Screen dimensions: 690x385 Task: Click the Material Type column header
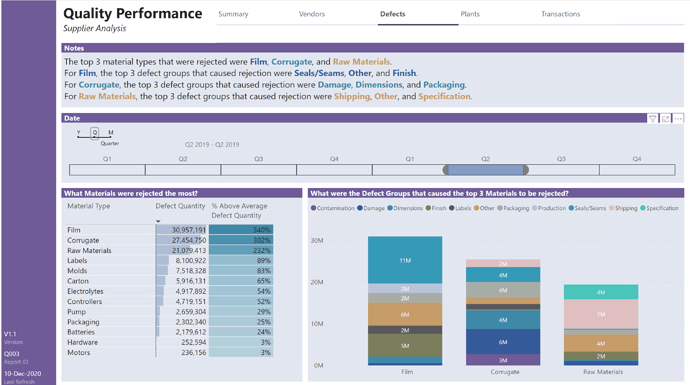pyautogui.click(x=88, y=206)
